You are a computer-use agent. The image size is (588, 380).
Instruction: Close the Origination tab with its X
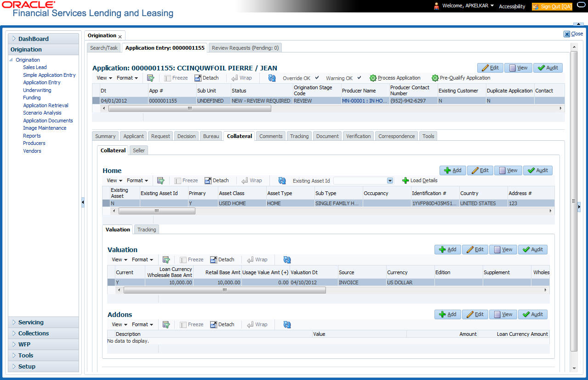(120, 36)
